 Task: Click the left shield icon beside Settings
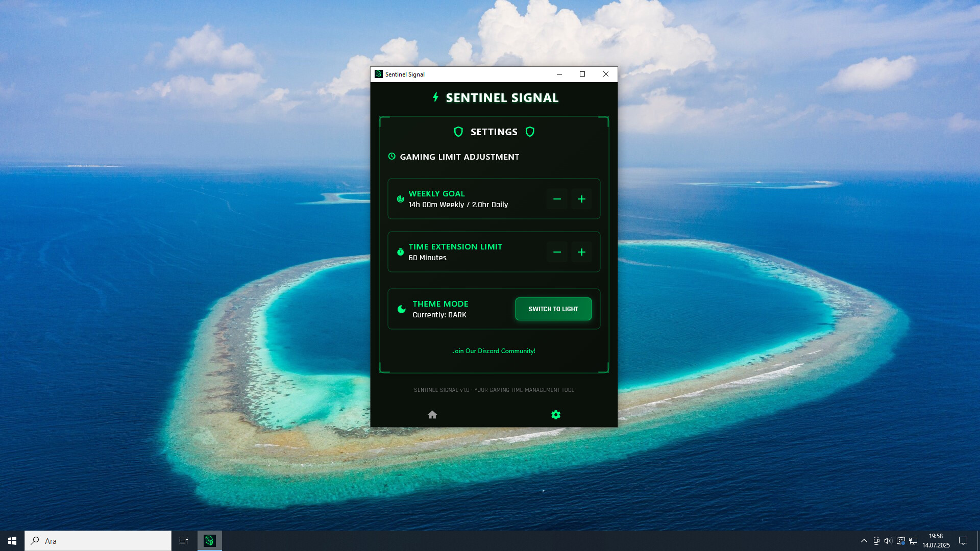point(458,132)
